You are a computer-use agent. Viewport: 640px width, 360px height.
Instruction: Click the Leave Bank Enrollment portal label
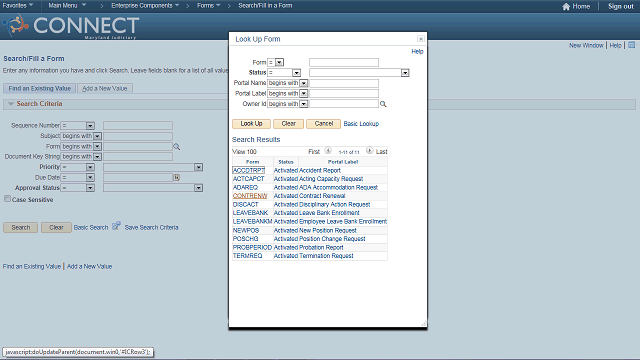tap(329, 213)
